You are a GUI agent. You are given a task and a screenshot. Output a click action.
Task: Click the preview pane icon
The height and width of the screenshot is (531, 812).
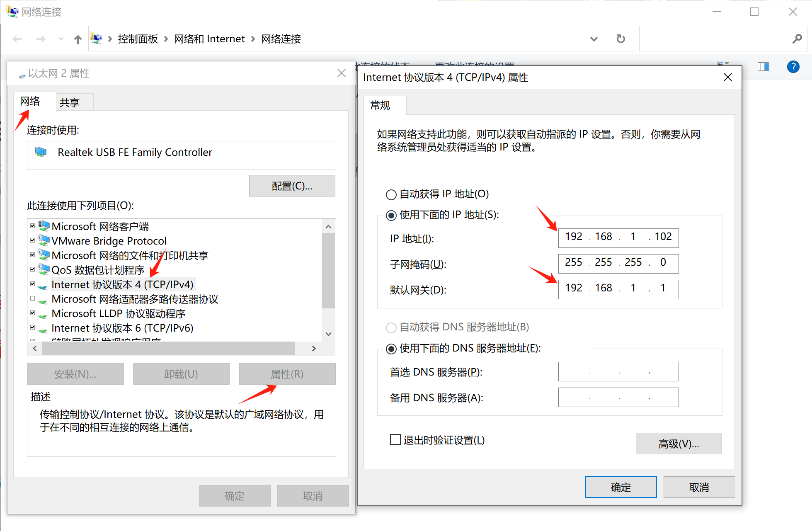click(x=763, y=67)
